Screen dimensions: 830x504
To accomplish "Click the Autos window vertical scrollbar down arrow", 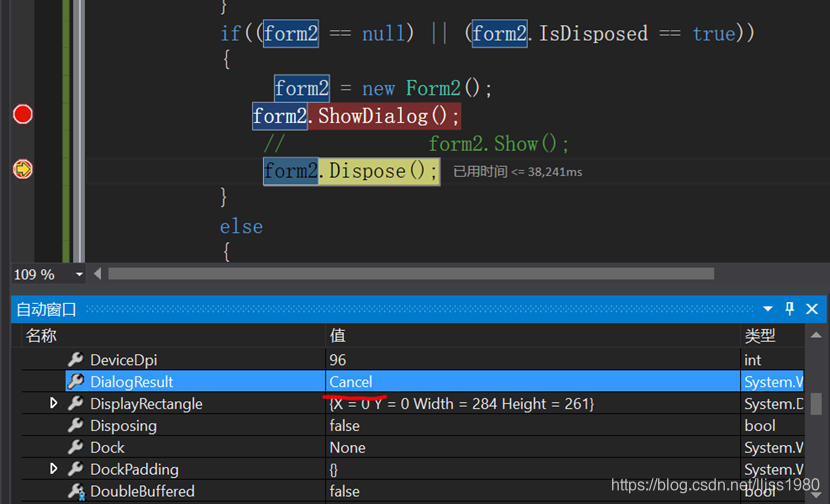I will pyautogui.click(x=816, y=496).
